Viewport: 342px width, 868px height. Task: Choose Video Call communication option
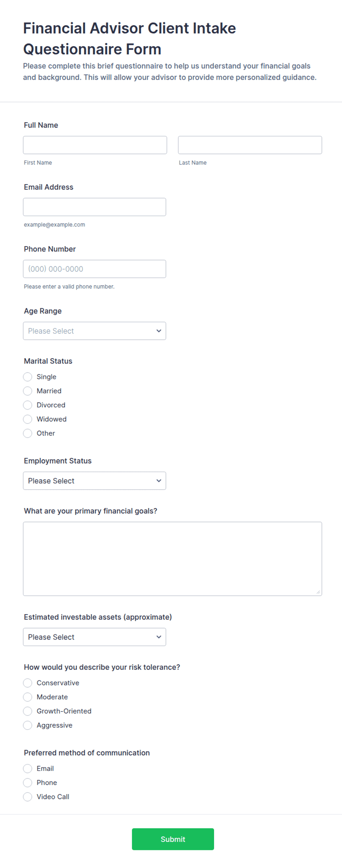click(x=28, y=797)
